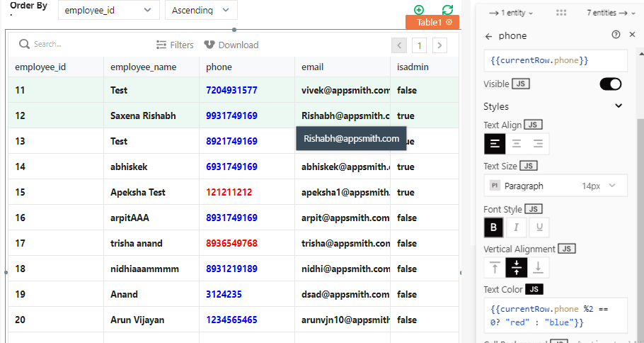644x343 pixels.
Task: Go back from phone column settings
Action: [x=488, y=36]
